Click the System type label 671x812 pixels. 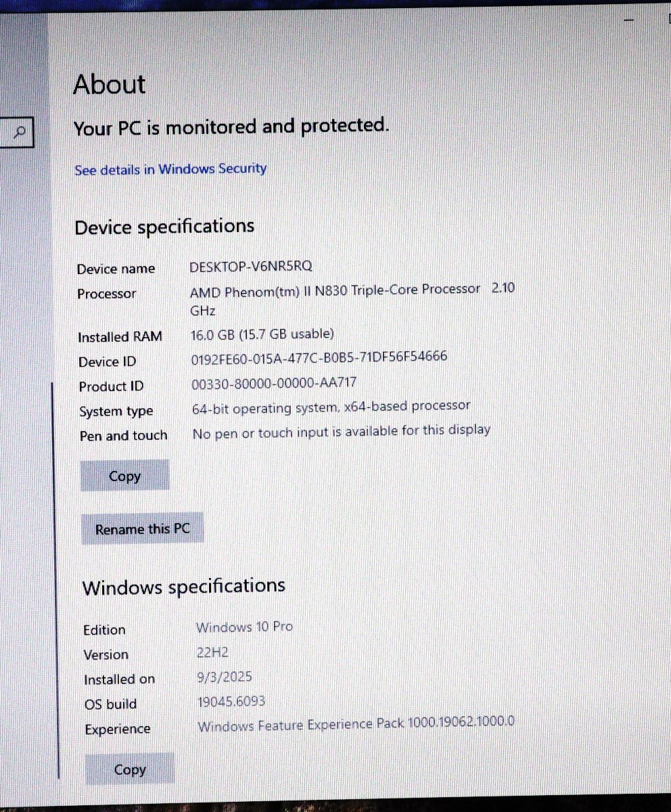tap(116, 411)
